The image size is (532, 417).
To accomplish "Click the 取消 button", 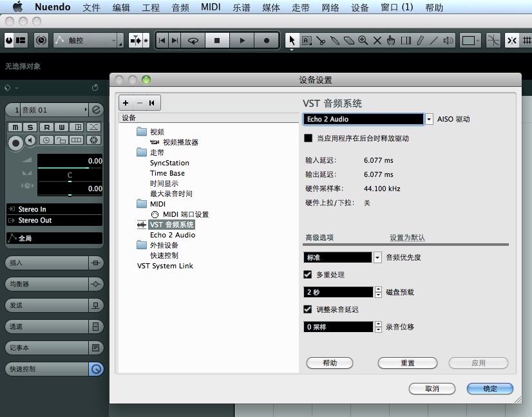I will [432, 389].
